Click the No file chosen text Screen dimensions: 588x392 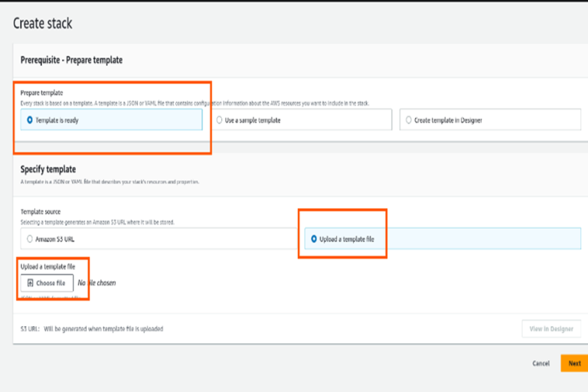pos(96,283)
